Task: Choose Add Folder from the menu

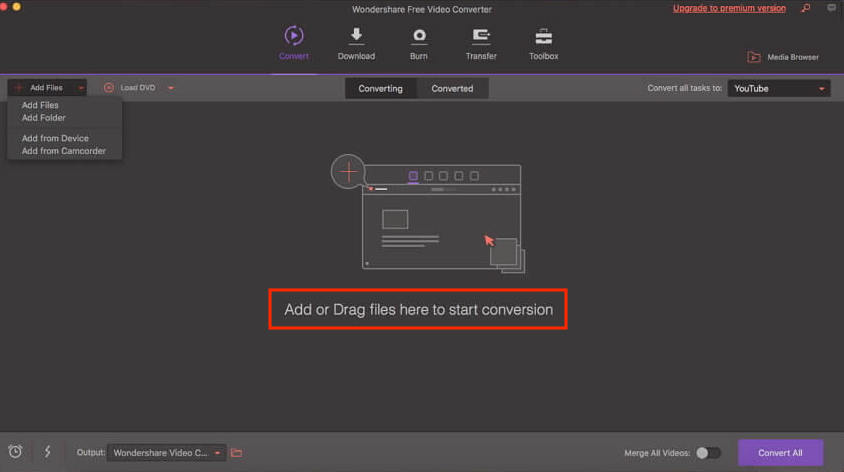Action: point(44,118)
